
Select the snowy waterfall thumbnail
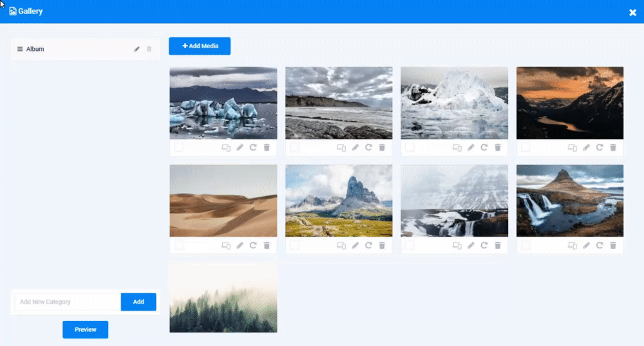(x=454, y=201)
